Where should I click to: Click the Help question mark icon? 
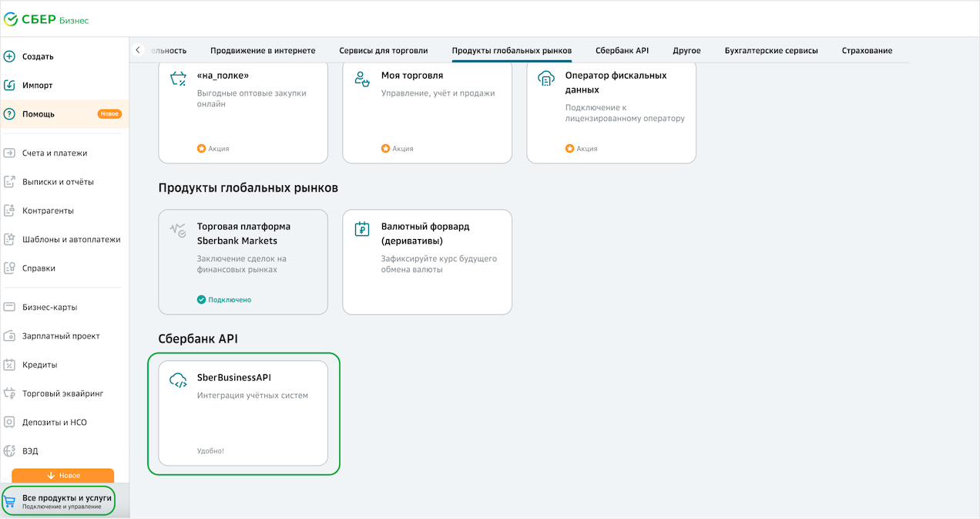(9, 113)
